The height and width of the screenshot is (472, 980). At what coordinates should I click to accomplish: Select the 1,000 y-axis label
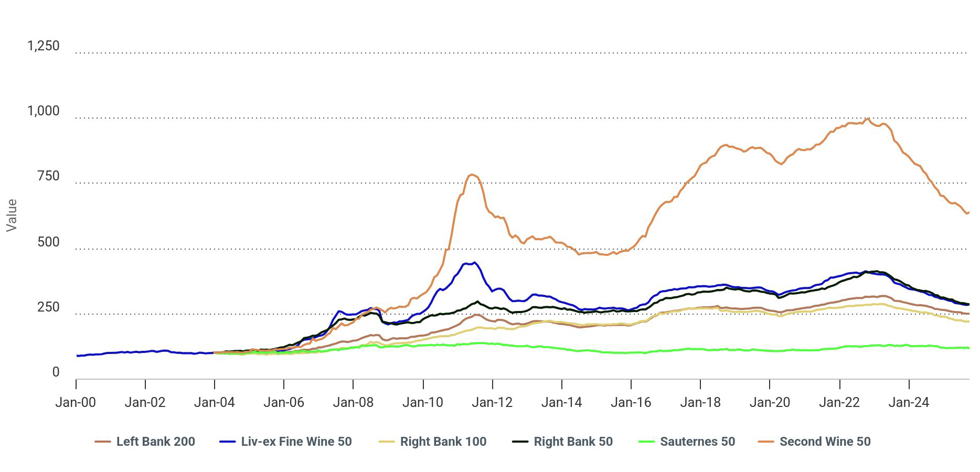pyautogui.click(x=44, y=111)
